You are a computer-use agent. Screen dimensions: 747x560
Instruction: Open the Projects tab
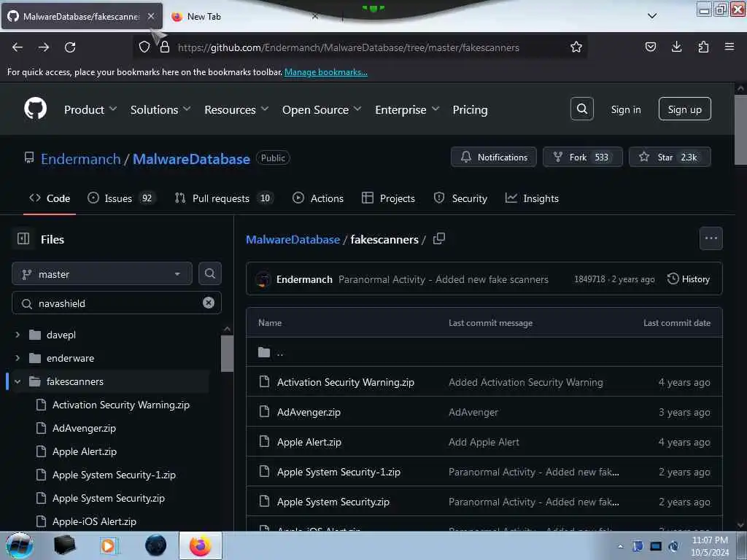coord(388,198)
